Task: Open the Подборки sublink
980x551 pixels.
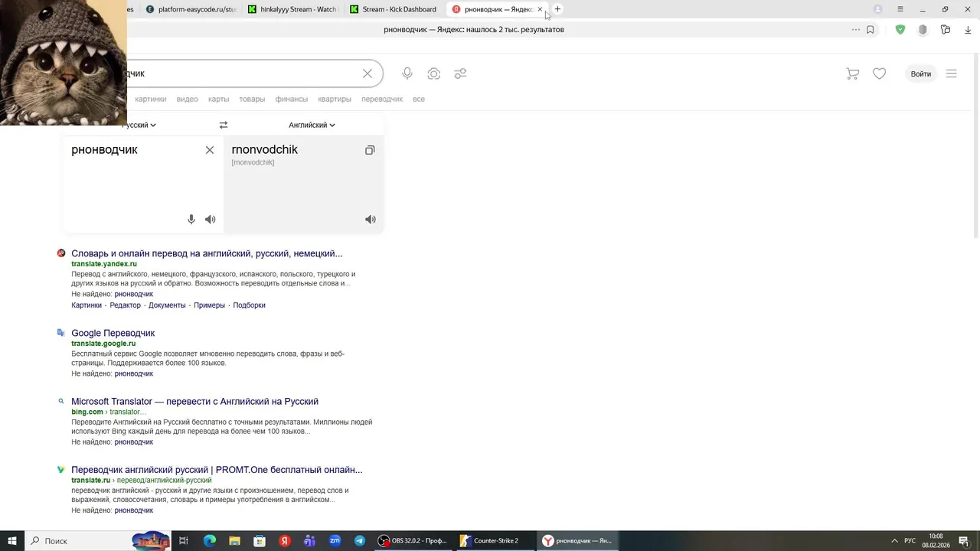Action: 250,305
